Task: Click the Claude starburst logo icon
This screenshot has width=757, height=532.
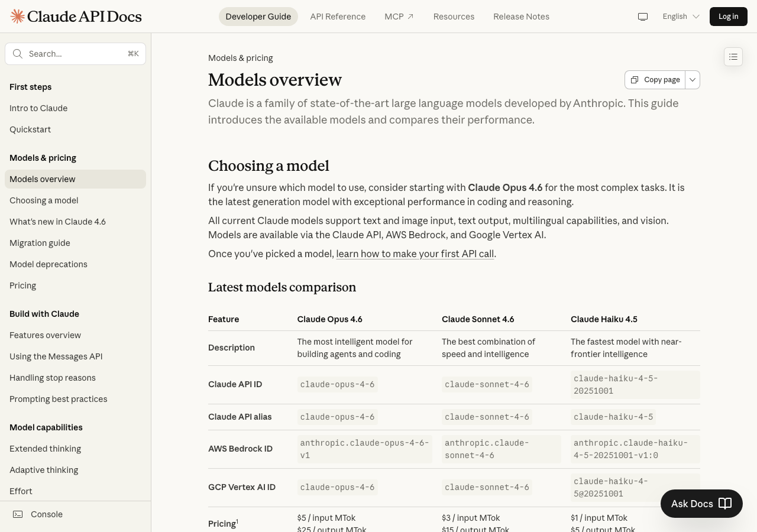Action: 18,17
